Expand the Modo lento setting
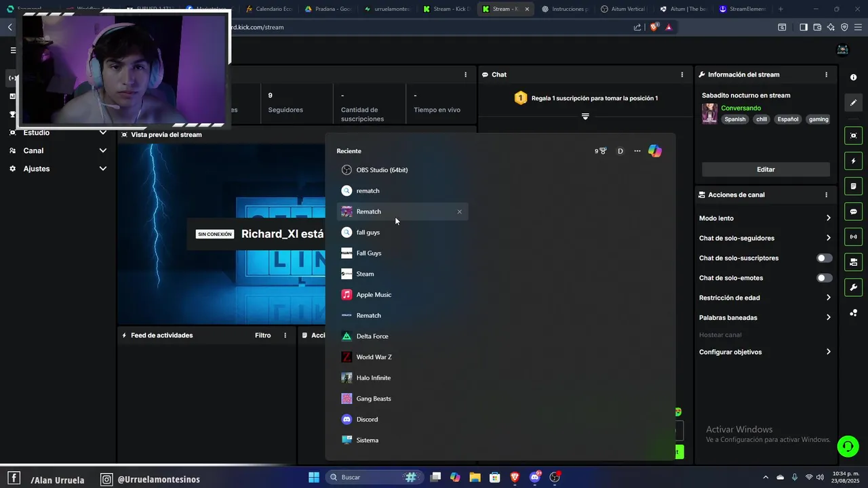The image size is (868, 488). (x=765, y=218)
